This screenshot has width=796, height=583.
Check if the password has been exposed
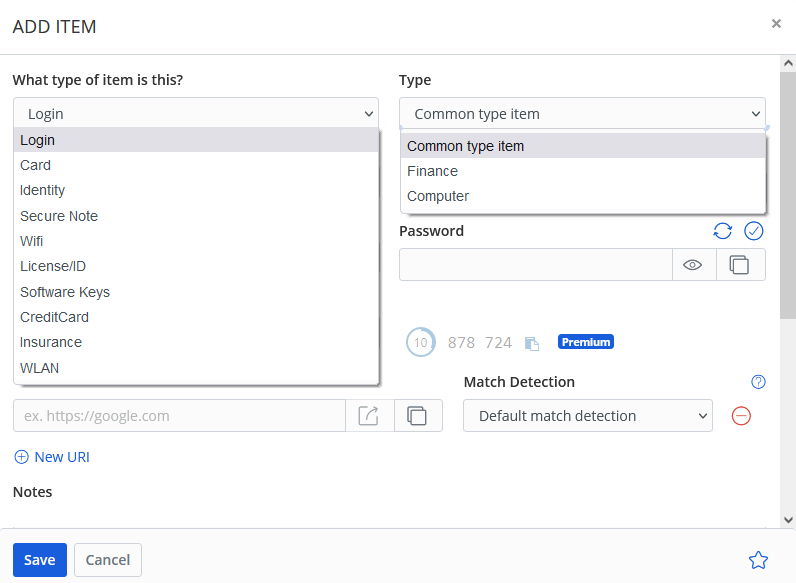coord(754,231)
